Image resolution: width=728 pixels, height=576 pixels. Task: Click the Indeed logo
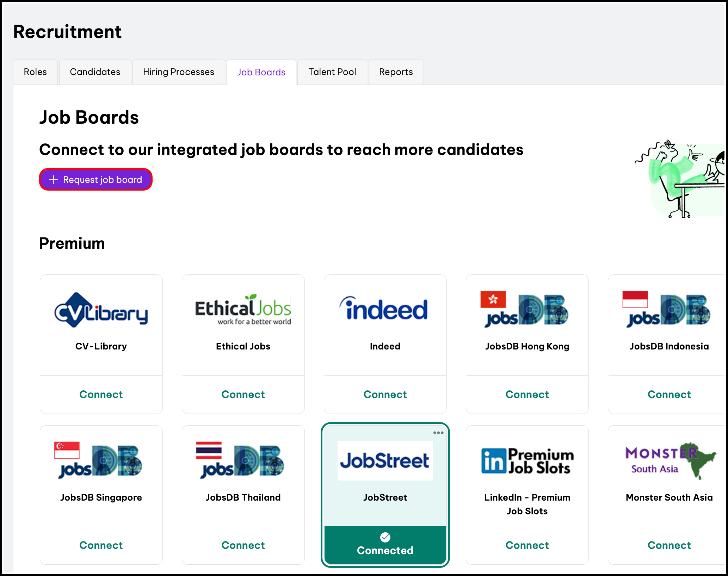click(385, 309)
